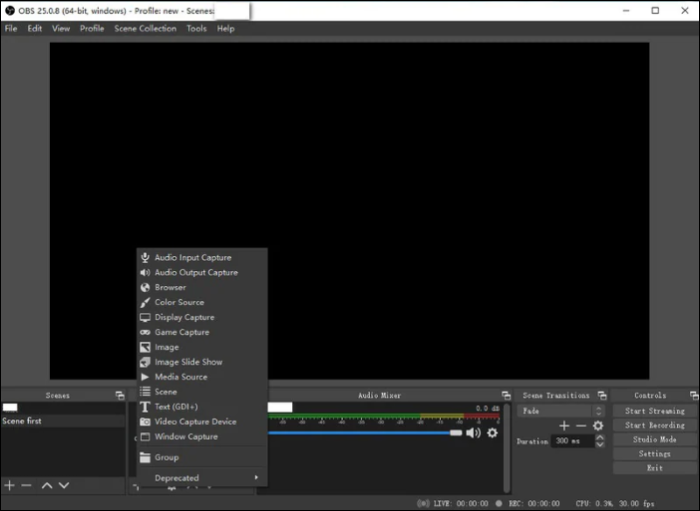Expand the Deprecated submenu
The image size is (700, 511).
point(201,478)
